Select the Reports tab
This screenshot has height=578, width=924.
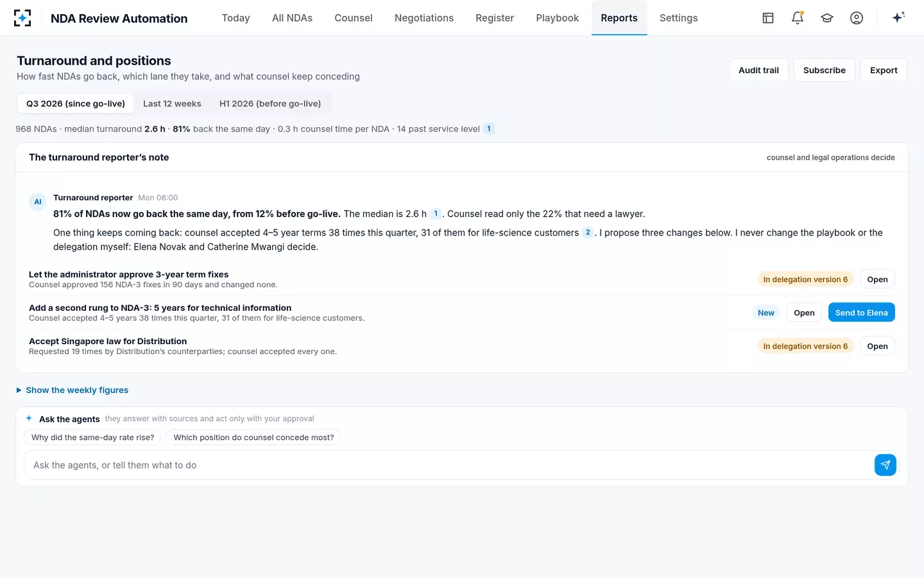pyautogui.click(x=619, y=18)
